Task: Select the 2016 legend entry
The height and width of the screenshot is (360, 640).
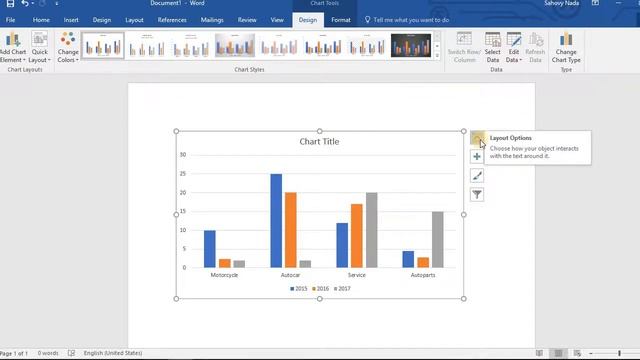Action: (x=320, y=289)
